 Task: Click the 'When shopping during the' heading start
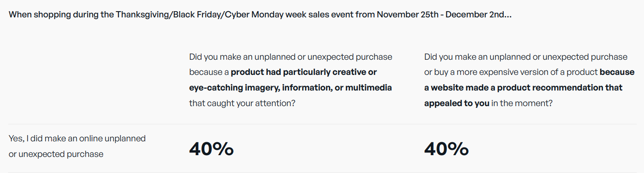61,14
